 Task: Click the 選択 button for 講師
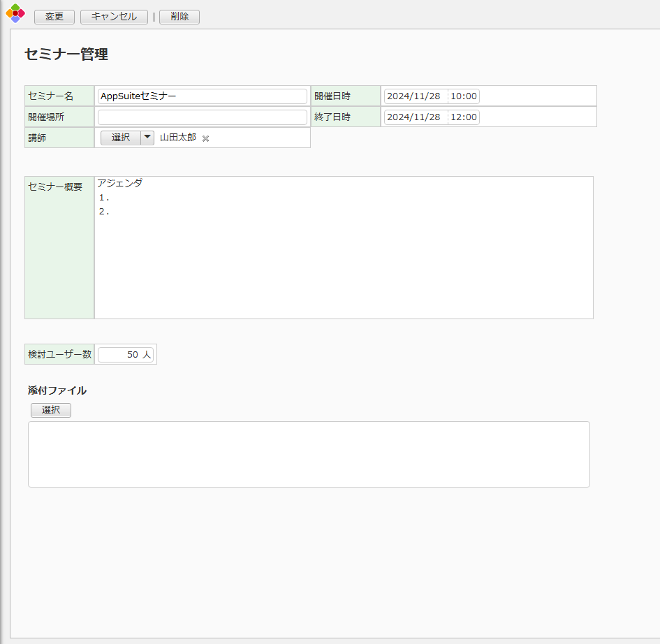[x=121, y=138]
